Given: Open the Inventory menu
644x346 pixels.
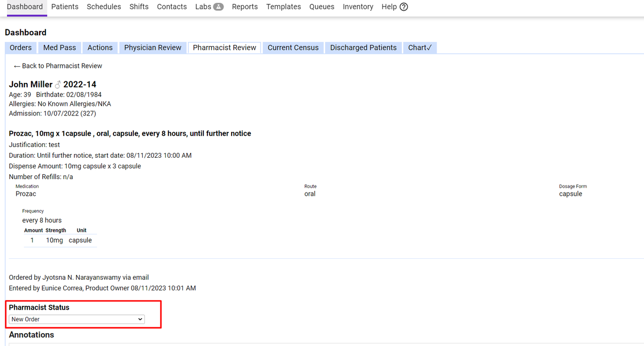Looking at the screenshot, I should 358,7.
